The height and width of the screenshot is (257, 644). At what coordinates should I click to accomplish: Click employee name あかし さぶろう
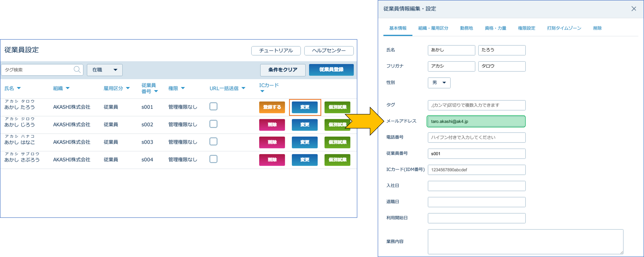point(22,160)
